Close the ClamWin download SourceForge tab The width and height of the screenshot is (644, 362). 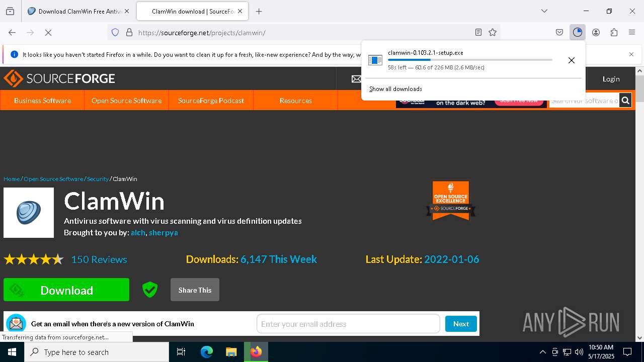[240, 11]
